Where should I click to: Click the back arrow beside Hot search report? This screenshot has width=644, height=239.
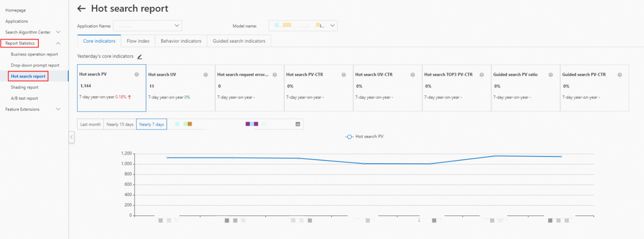pyautogui.click(x=81, y=8)
